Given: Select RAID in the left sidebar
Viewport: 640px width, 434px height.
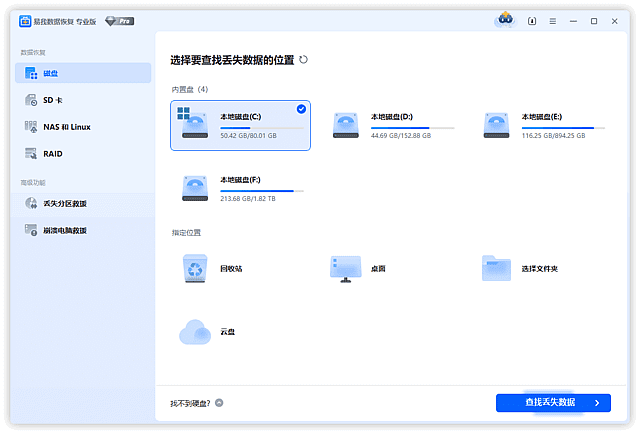Looking at the screenshot, I should pyautogui.click(x=52, y=154).
